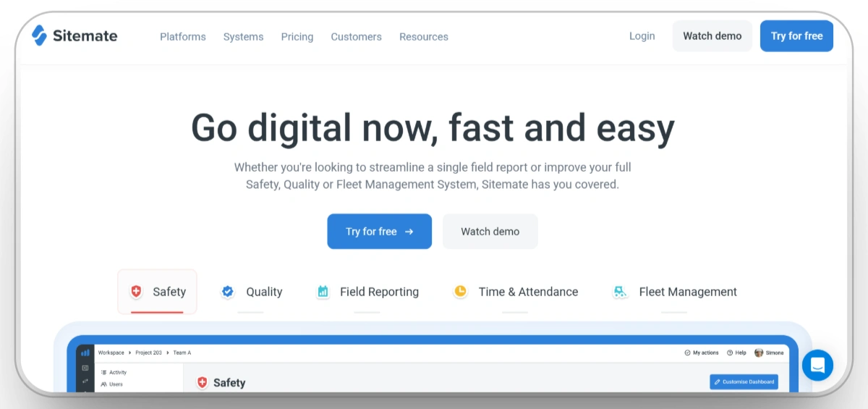
Task: Click Watch demo in the header
Action: tap(712, 36)
